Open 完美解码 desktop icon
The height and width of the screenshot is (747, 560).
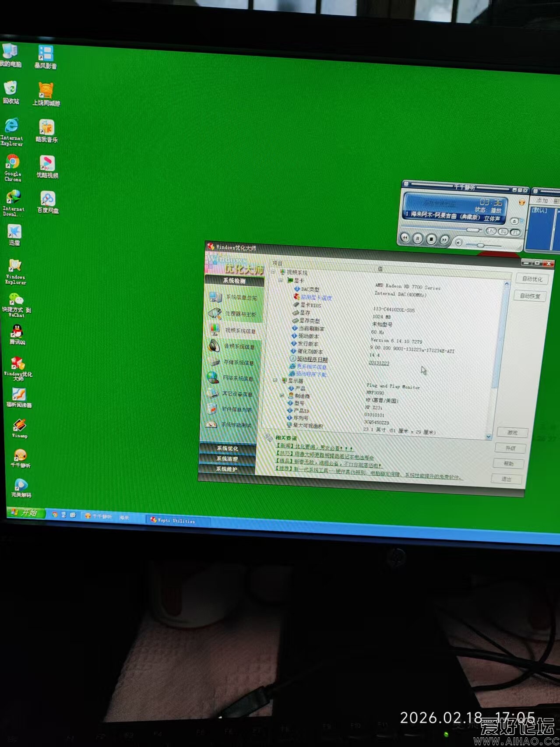tap(21, 488)
